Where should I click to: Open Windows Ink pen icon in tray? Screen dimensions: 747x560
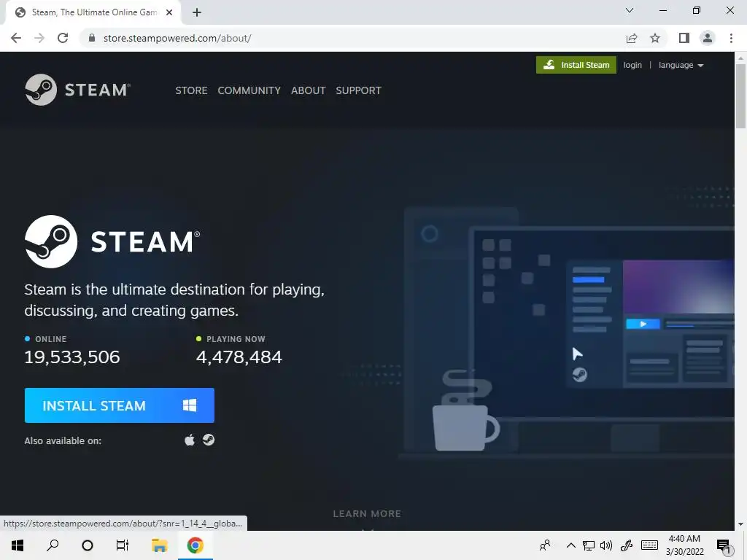pyautogui.click(x=627, y=545)
